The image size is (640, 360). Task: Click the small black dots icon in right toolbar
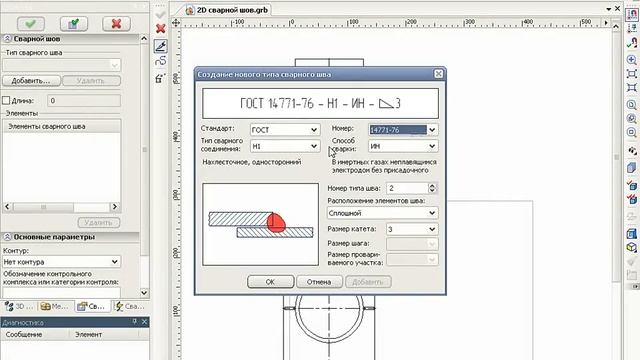(632, 151)
